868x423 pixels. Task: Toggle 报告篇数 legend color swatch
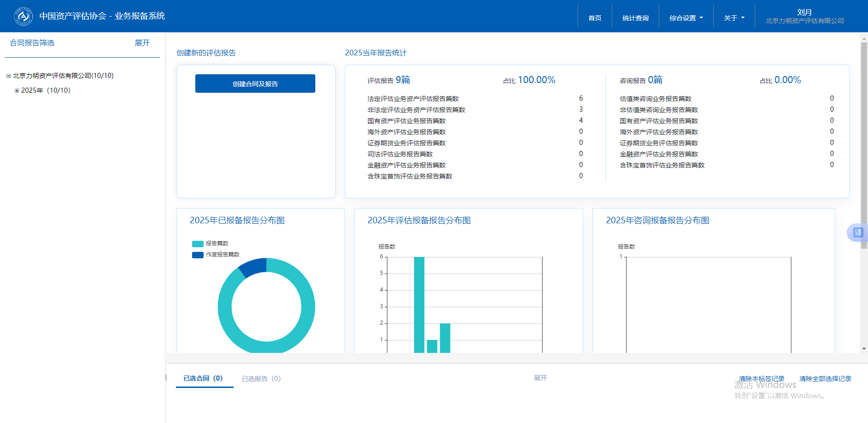click(198, 244)
